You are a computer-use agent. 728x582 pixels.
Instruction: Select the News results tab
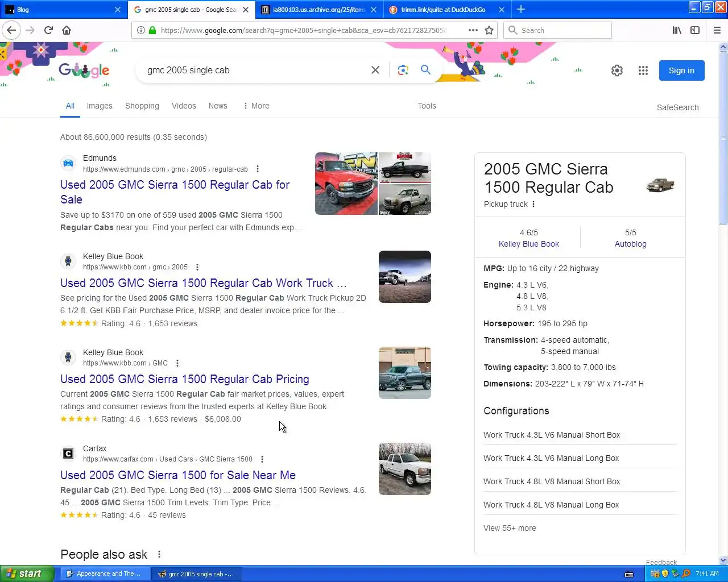tap(218, 106)
